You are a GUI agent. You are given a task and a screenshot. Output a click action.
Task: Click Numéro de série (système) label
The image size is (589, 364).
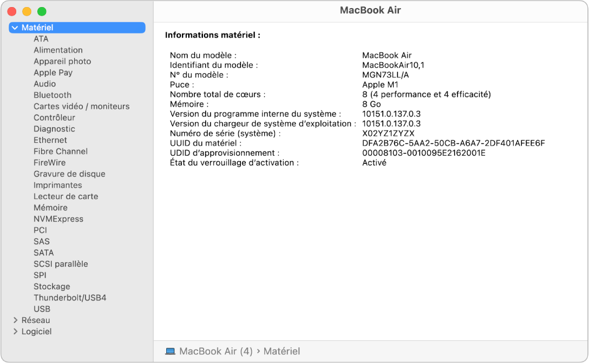click(x=225, y=134)
